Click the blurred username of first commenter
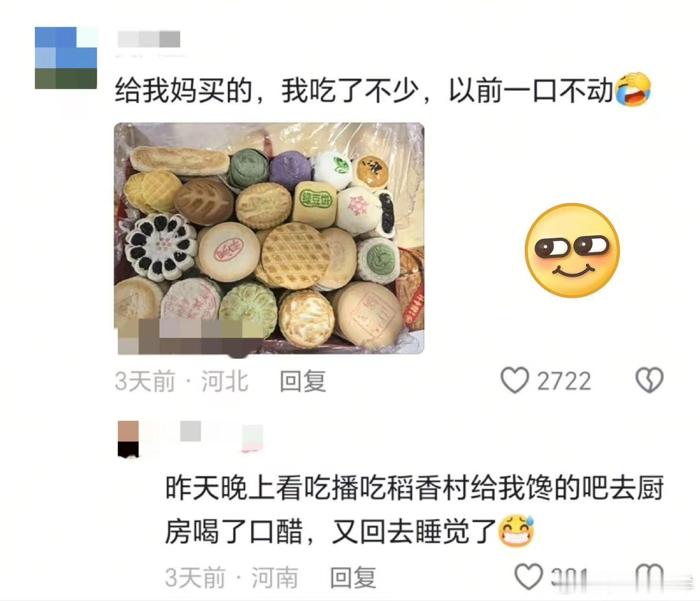This screenshot has width=700, height=601. [x=149, y=39]
